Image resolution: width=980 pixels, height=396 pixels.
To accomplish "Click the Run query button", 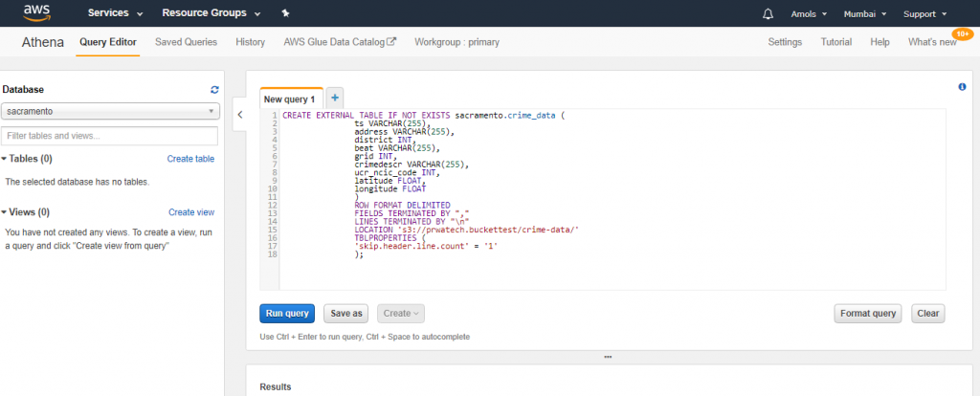I will [x=287, y=314].
